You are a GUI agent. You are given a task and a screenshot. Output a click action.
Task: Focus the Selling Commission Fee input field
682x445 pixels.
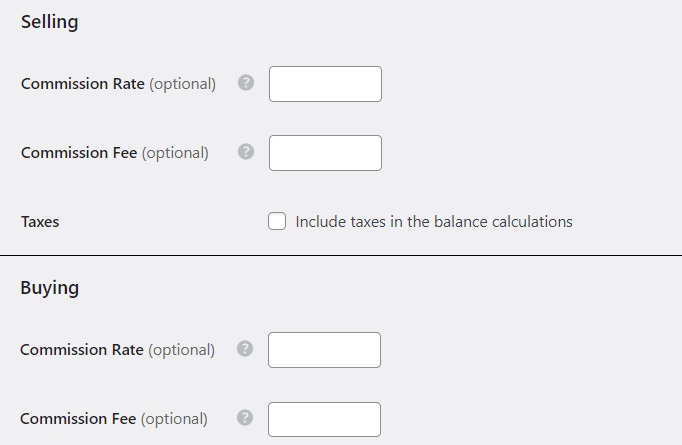point(325,153)
